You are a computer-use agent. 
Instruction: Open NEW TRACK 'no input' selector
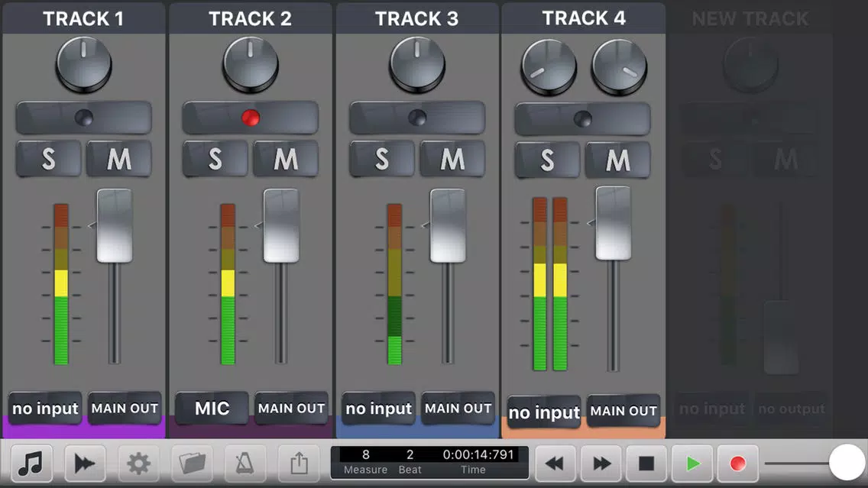click(712, 409)
